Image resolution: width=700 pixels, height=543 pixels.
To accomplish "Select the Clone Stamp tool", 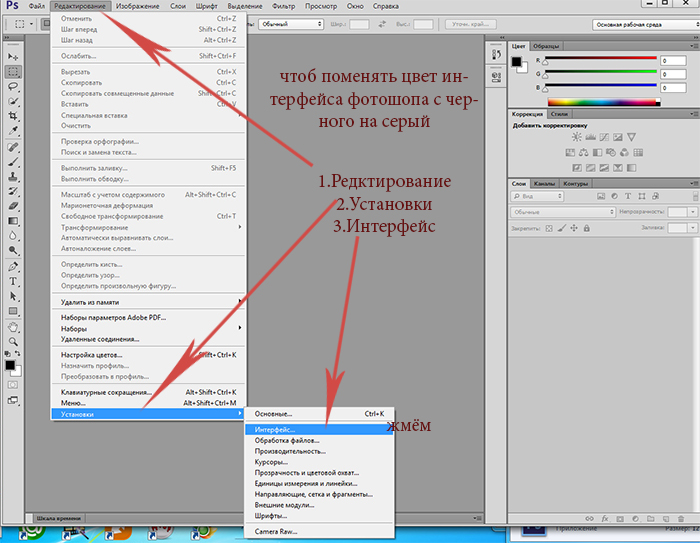I will [13, 177].
